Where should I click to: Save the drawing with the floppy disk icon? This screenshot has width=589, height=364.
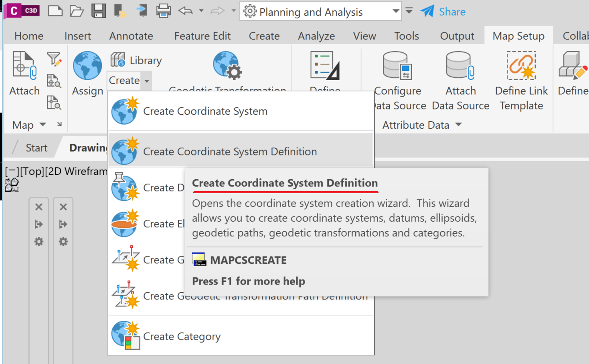98,11
